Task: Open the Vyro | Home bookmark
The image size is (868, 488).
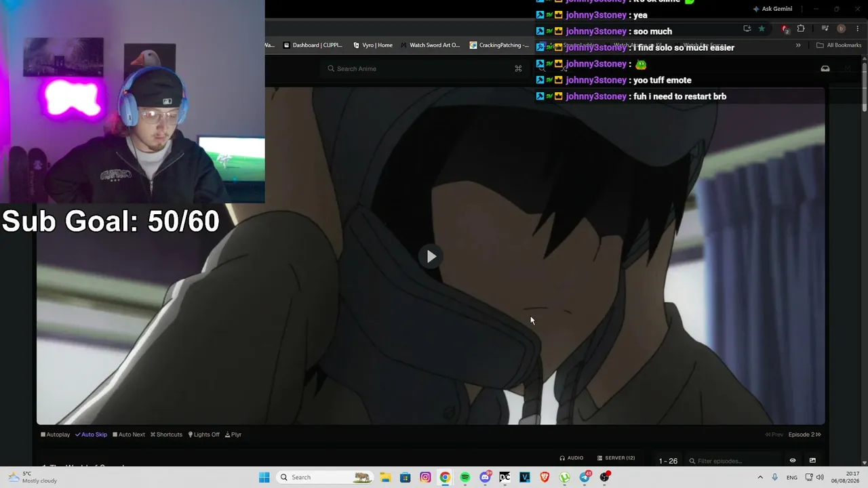Action: [x=373, y=45]
